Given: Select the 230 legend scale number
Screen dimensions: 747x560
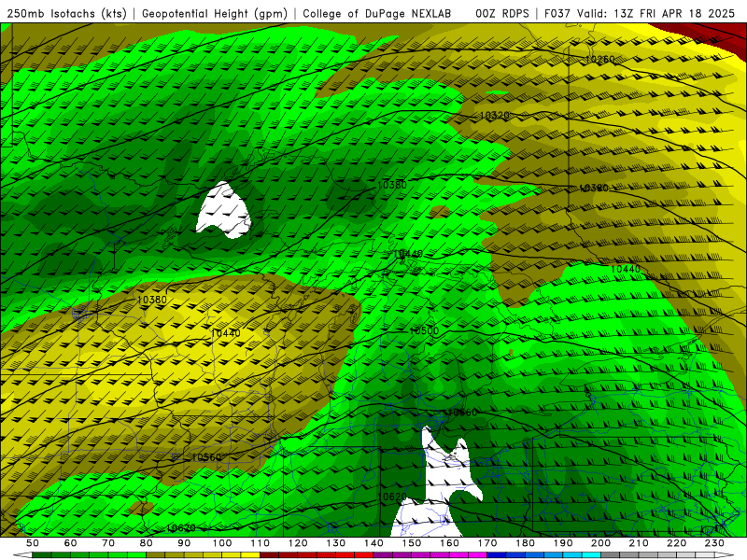Looking at the screenshot, I should 714,543.
